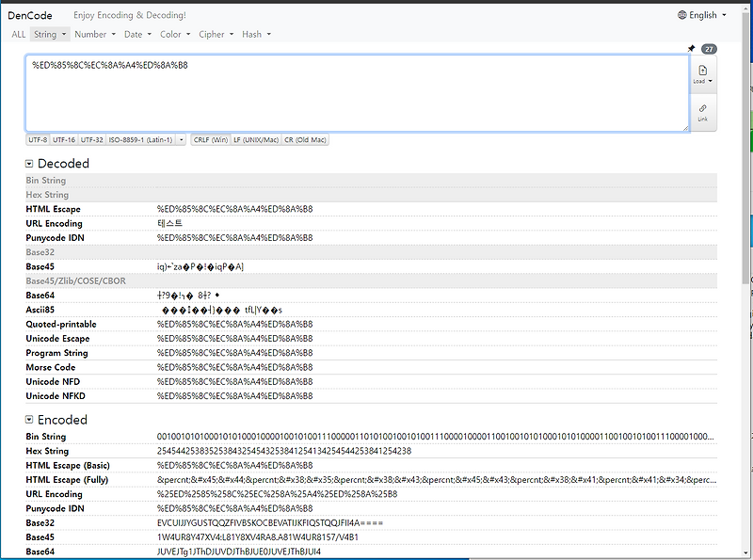Expand the ISO-8859-1 encoding dropdown arrow
Viewport: 753px width, 560px height.
[182, 138]
